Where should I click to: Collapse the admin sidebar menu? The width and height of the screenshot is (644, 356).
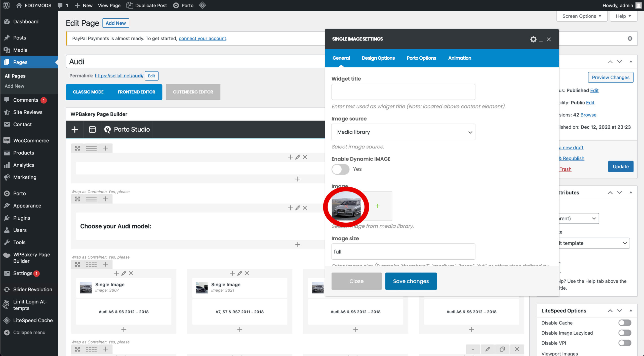[29, 332]
